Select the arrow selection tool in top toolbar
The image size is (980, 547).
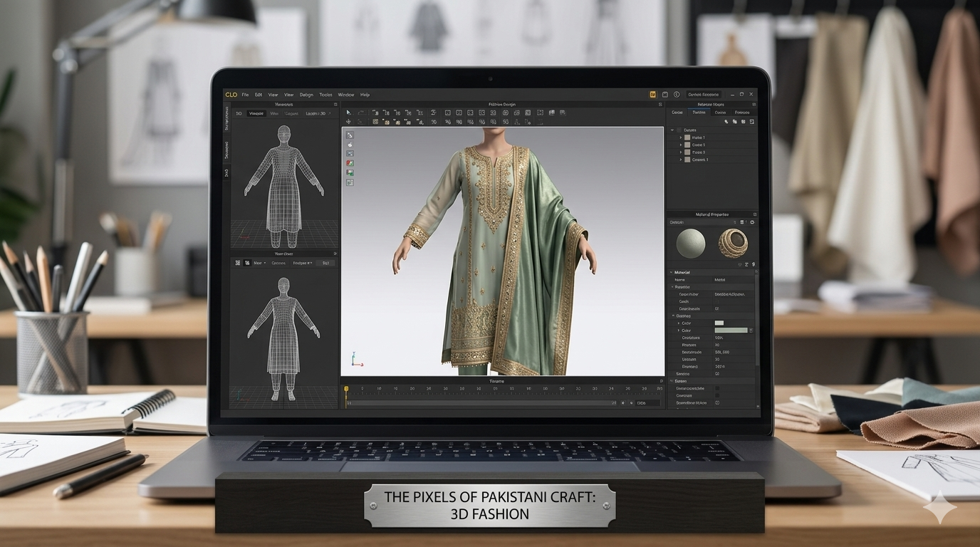(x=348, y=113)
